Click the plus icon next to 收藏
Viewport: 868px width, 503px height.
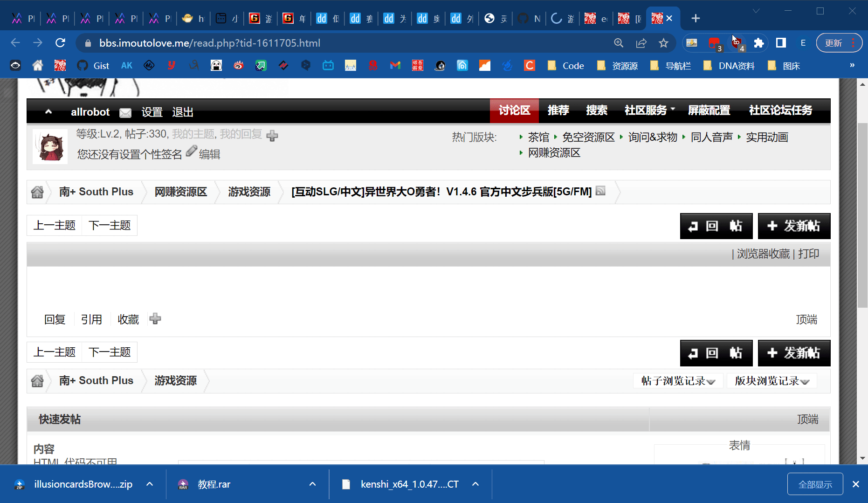click(155, 318)
